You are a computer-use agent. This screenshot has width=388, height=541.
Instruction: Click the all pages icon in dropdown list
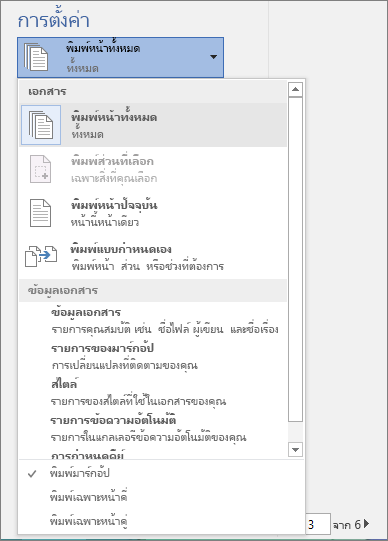coord(41,125)
